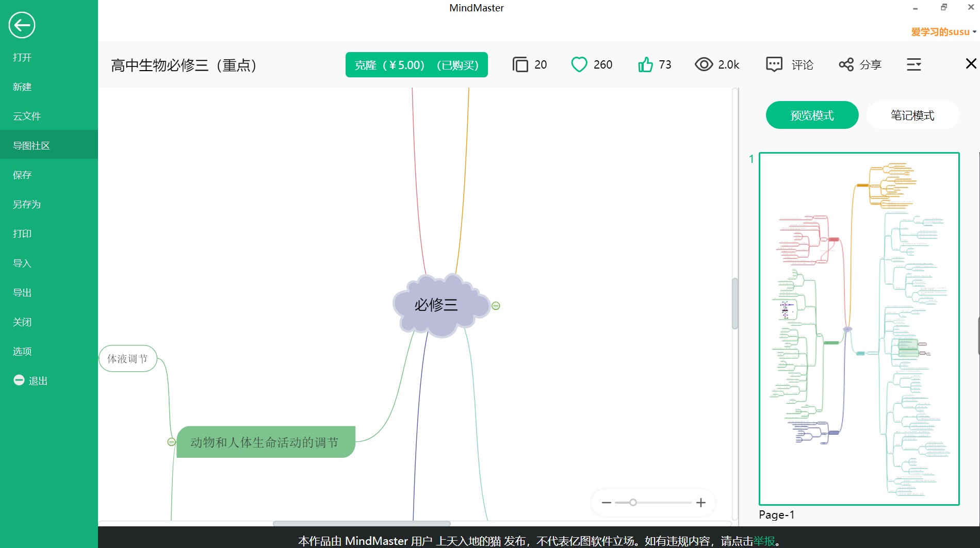Click the 举报 report link
Viewport: 980px width, 548px height.
click(764, 541)
